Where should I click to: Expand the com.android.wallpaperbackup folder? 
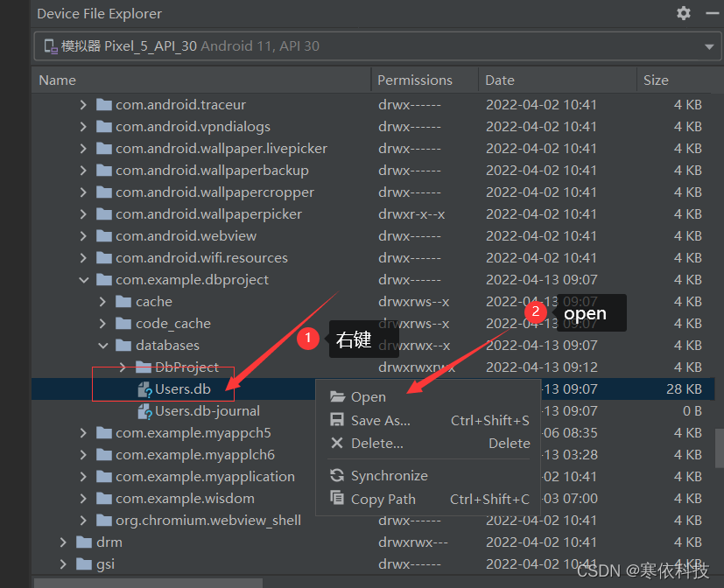coord(83,171)
